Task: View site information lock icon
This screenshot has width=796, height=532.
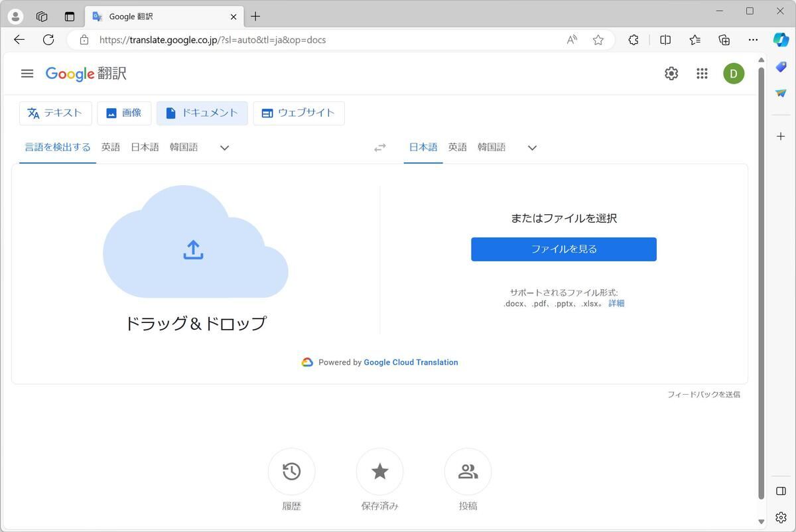Action: 84,40
